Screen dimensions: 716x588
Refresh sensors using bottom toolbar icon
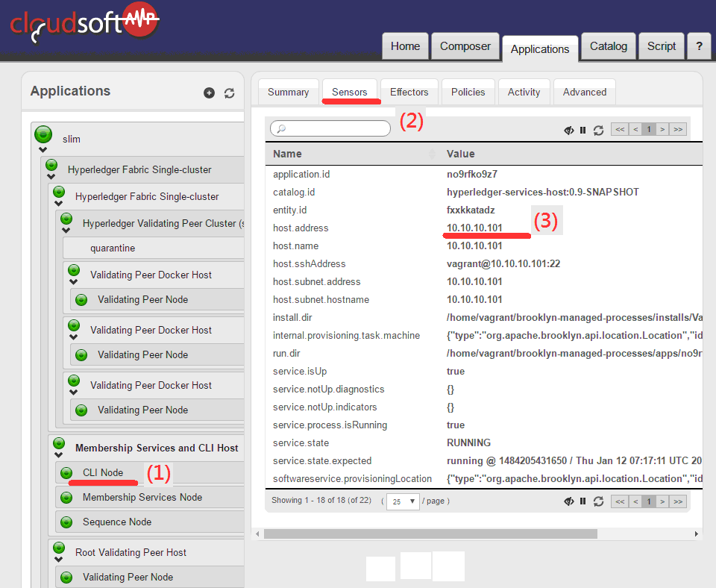(x=598, y=501)
